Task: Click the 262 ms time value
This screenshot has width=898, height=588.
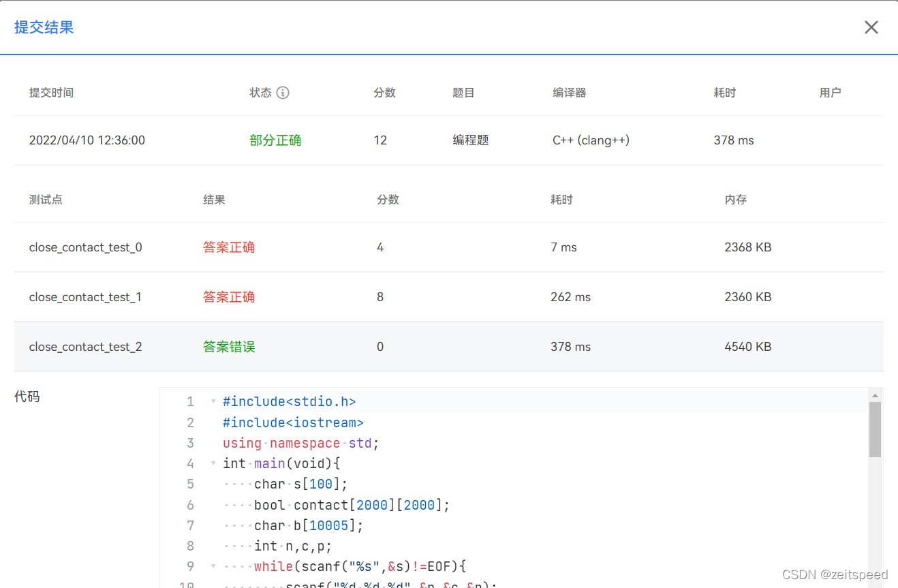Action: point(570,297)
